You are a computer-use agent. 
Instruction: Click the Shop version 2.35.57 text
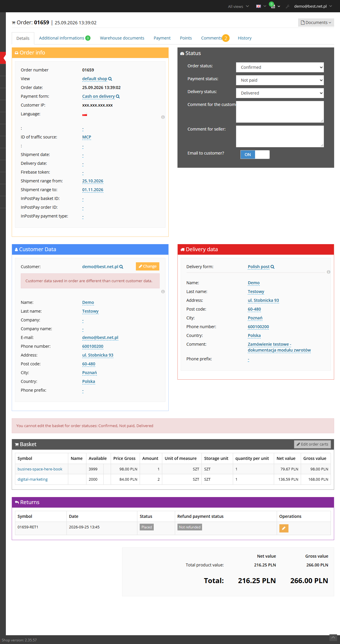click(x=19, y=640)
